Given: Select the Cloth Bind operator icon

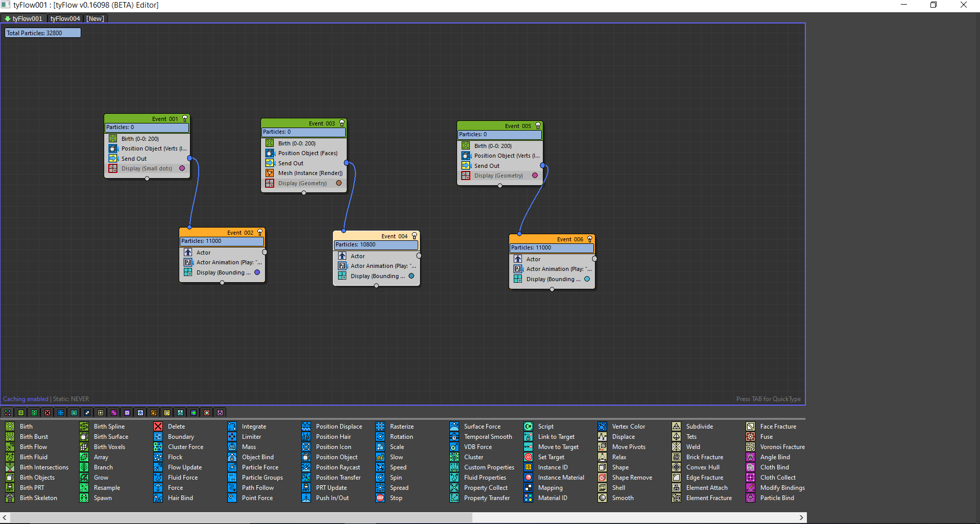Looking at the screenshot, I should pos(750,467).
